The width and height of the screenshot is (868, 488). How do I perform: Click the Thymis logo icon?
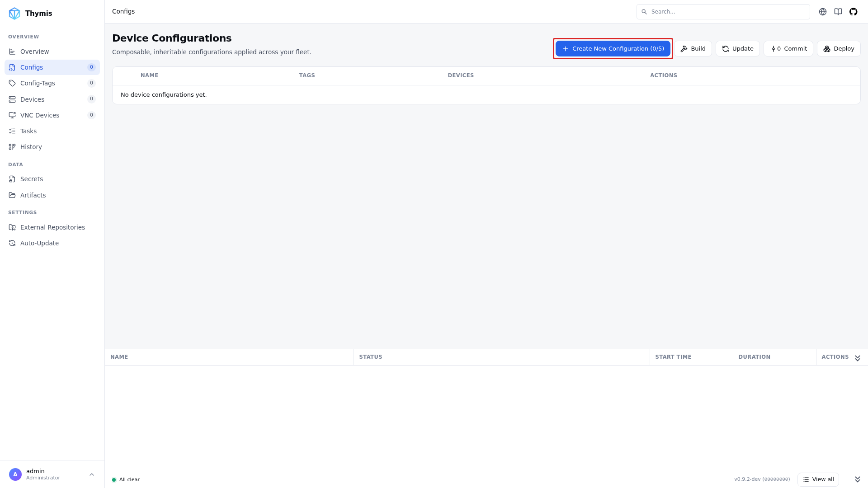pos(14,14)
